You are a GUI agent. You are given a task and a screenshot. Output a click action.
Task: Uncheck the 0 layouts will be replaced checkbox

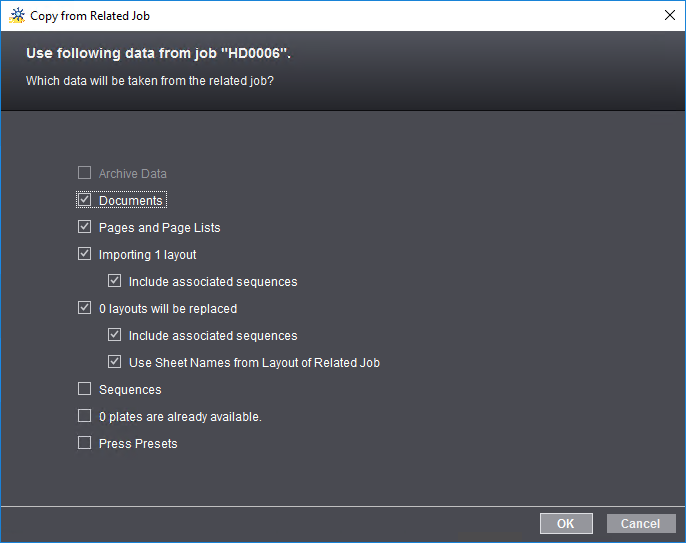[x=85, y=308]
